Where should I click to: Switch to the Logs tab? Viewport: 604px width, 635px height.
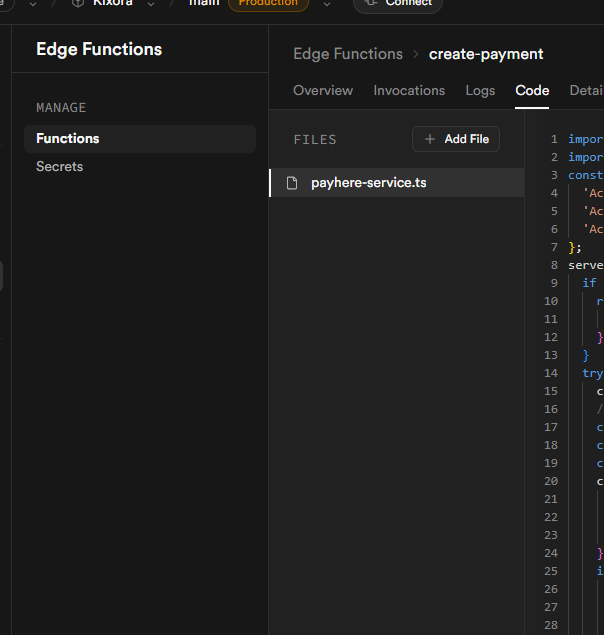tap(480, 90)
